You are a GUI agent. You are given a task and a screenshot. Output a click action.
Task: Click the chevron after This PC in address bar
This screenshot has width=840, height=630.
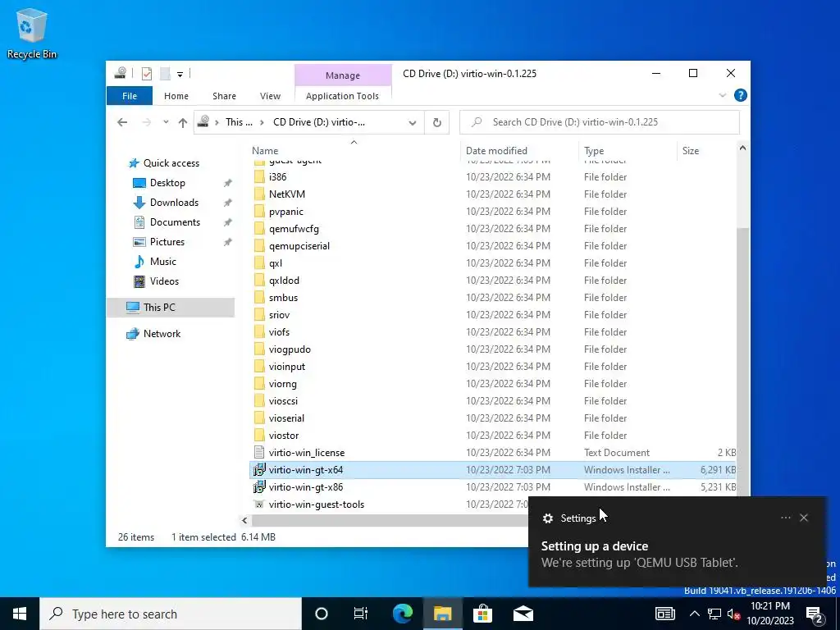262,122
